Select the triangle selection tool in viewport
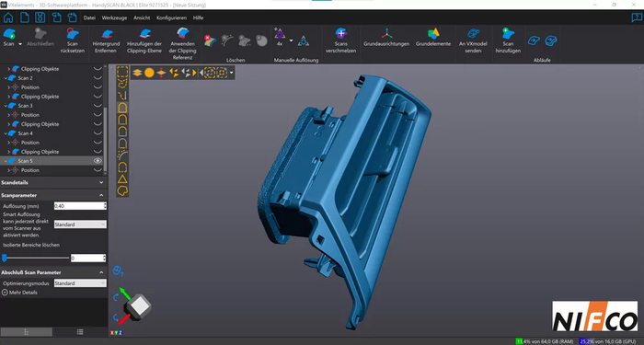 pyautogui.click(x=122, y=178)
